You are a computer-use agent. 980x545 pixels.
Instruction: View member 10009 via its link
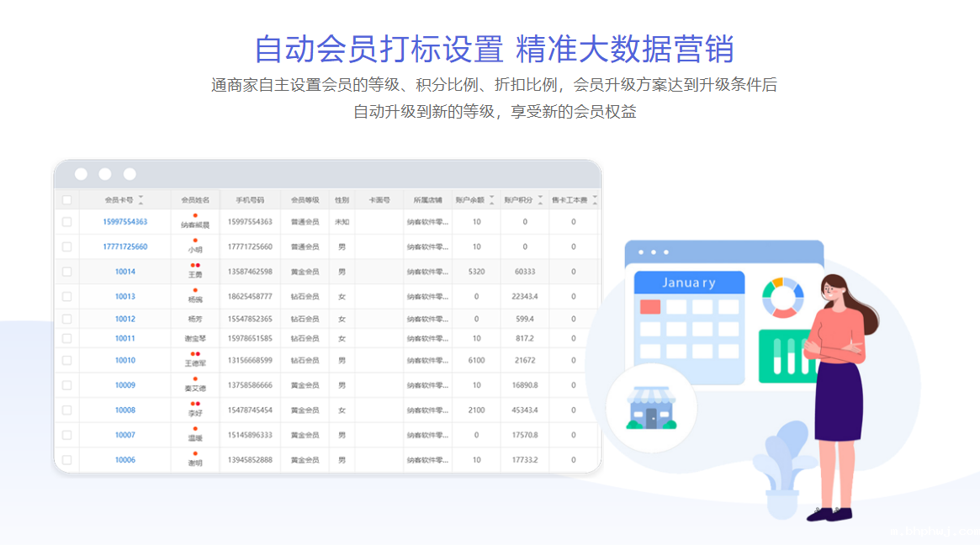click(125, 386)
